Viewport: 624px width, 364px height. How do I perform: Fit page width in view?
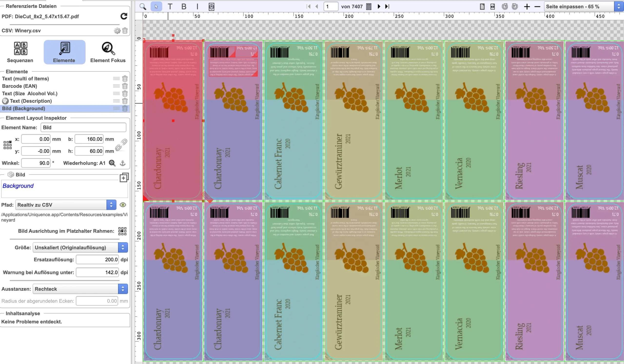493,6
